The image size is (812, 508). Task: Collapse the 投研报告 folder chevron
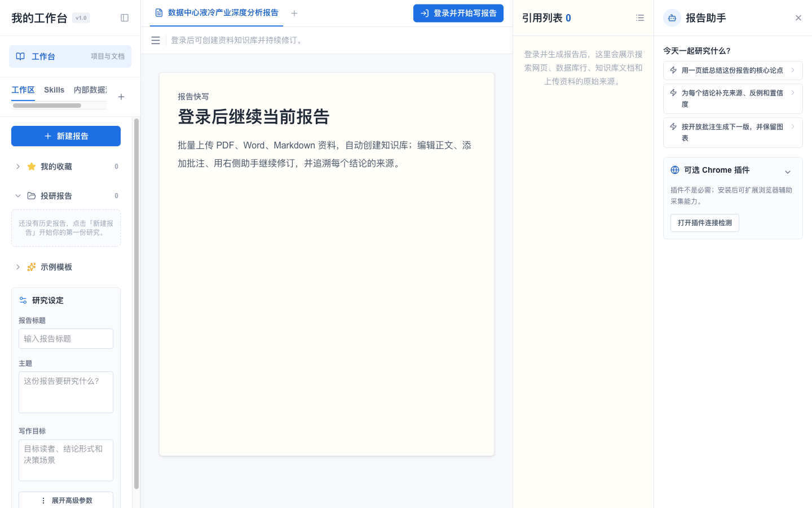click(x=18, y=196)
